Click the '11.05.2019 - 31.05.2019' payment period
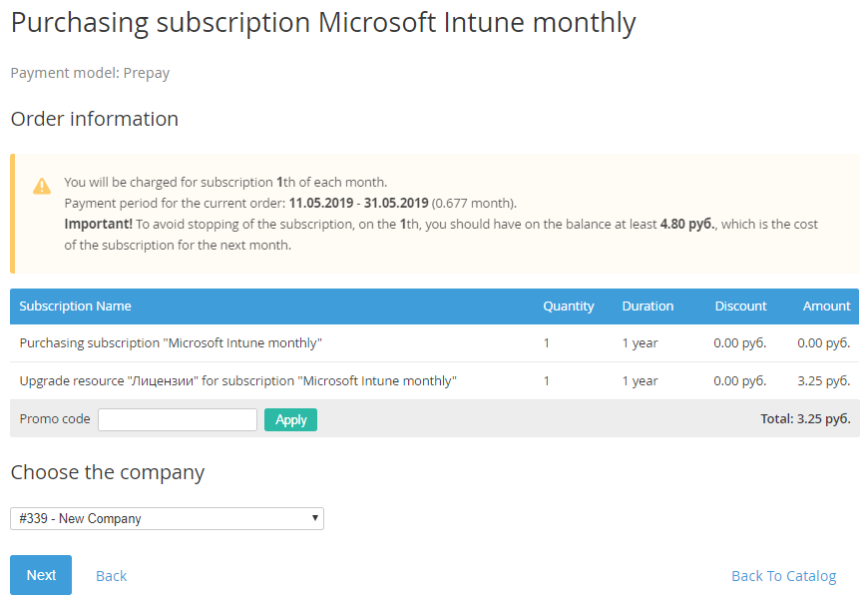The width and height of the screenshot is (868, 602). point(359,204)
